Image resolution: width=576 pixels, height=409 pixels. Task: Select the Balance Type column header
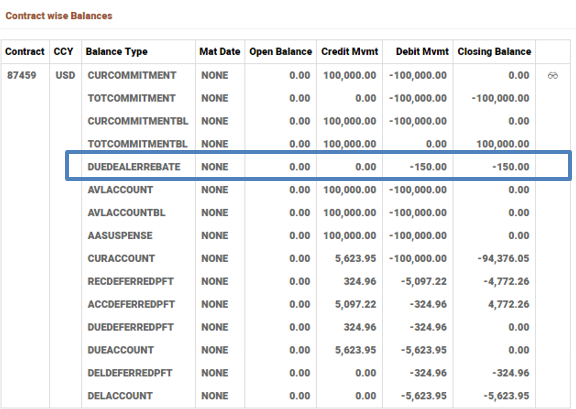click(116, 52)
